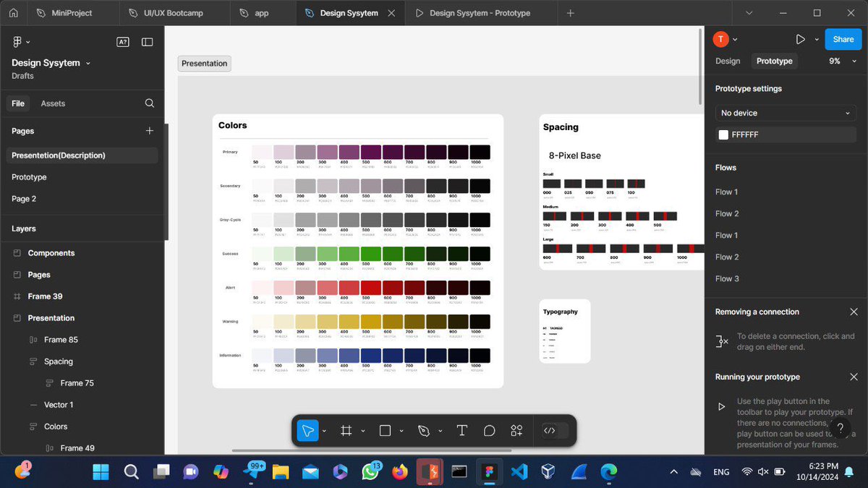Click the missing fonts A? icon

(x=122, y=42)
